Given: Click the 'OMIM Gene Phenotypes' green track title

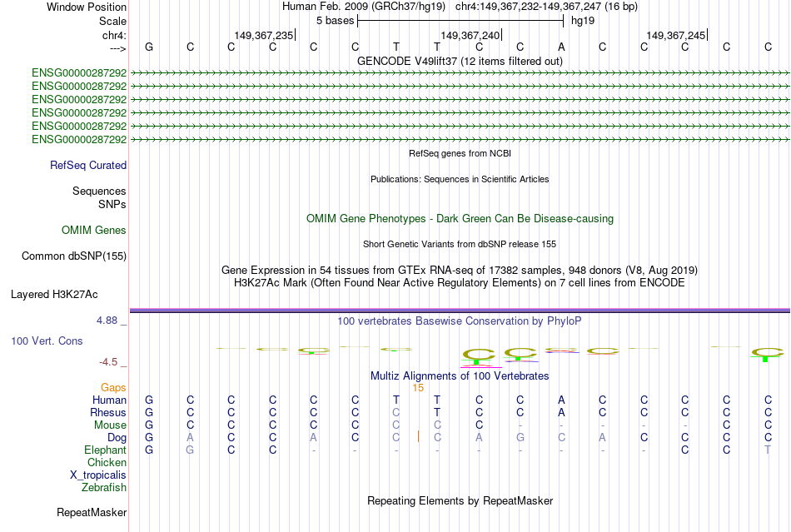Looking at the screenshot, I should coord(460,218).
